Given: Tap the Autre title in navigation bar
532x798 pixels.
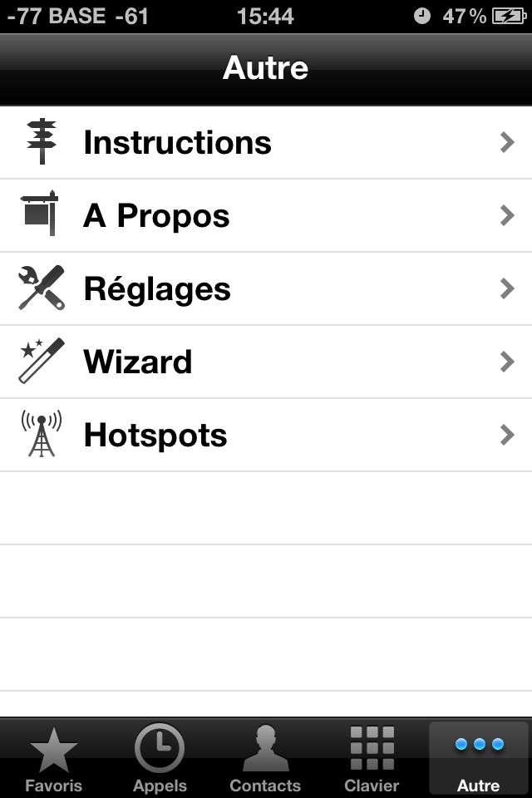Looking at the screenshot, I should pyautogui.click(x=266, y=67).
